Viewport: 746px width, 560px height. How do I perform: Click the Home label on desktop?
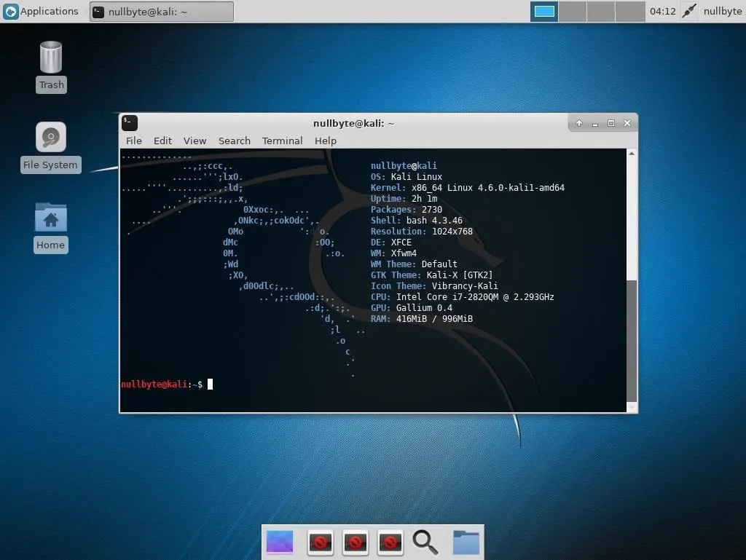[x=50, y=245]
